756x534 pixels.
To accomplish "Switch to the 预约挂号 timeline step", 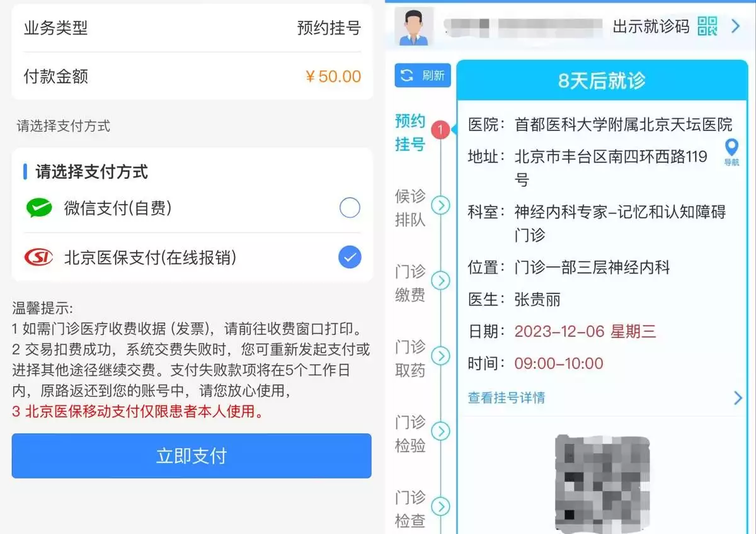I will (x=410, y=132).
